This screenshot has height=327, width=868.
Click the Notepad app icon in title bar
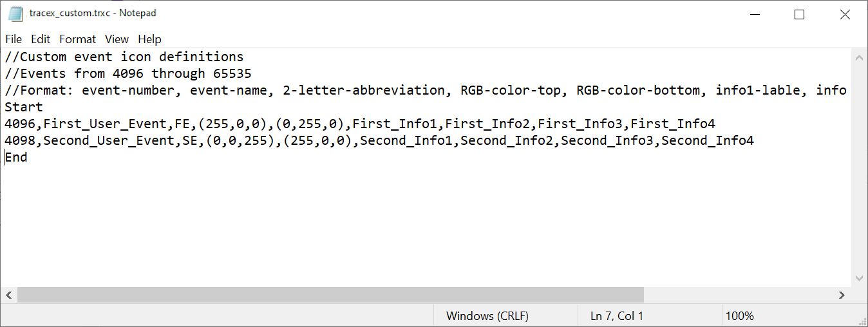point(15,14)
